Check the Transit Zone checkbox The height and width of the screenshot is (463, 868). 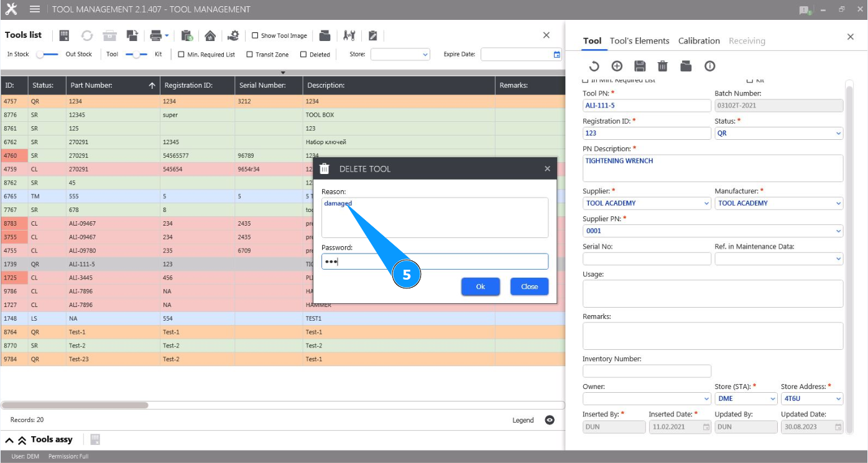click(250, 54)
